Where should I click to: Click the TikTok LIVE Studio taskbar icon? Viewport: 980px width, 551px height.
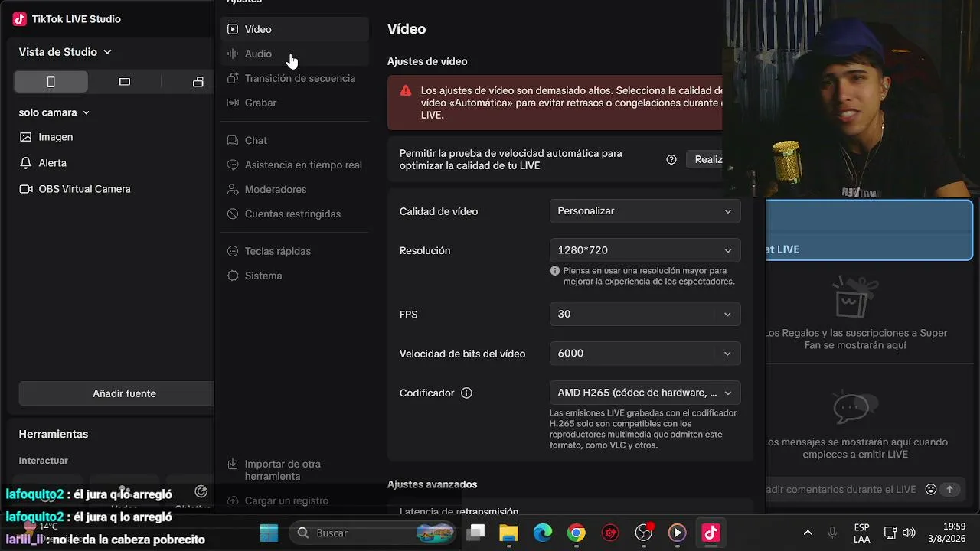click(710, 533)
